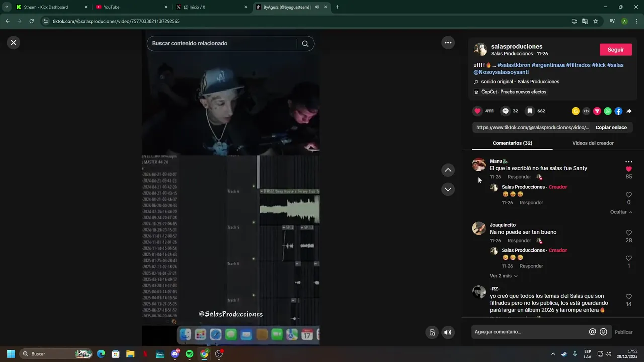Open mention @Nosoysalassoysanti
The height and width of the screenshot is (362, 644).
[x=501, y=72]
